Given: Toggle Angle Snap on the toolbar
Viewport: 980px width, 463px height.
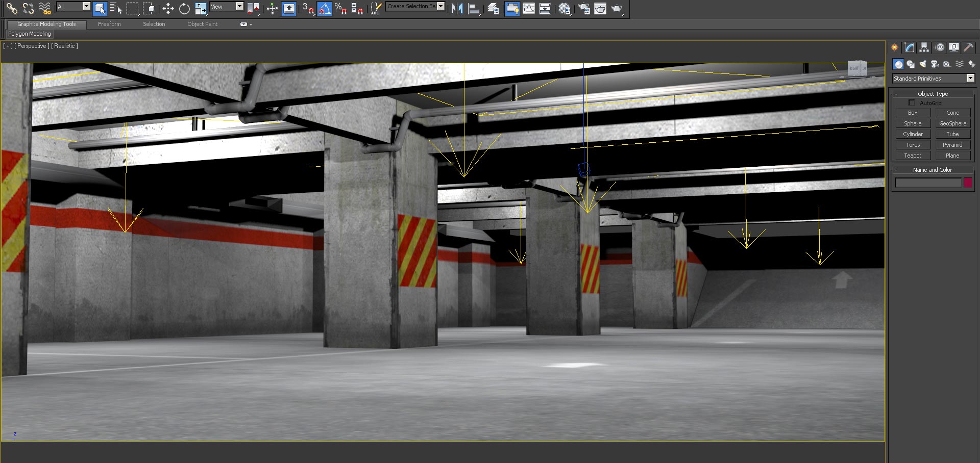Looking at the screenshot, I should coord(325,8).
